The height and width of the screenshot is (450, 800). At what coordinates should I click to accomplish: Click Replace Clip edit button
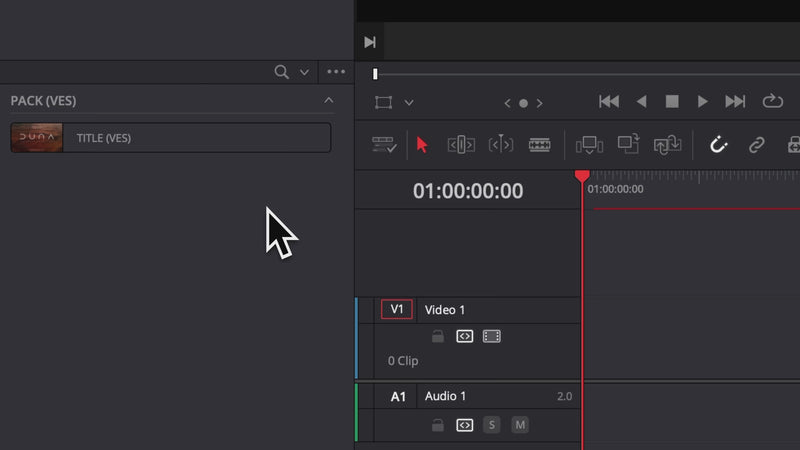pos(667,145)
